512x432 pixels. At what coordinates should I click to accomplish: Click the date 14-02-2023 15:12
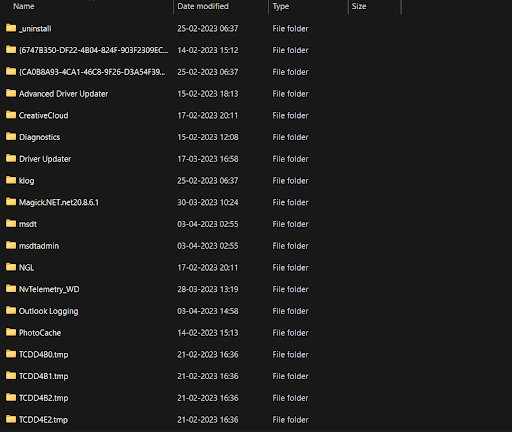(208, 50)
